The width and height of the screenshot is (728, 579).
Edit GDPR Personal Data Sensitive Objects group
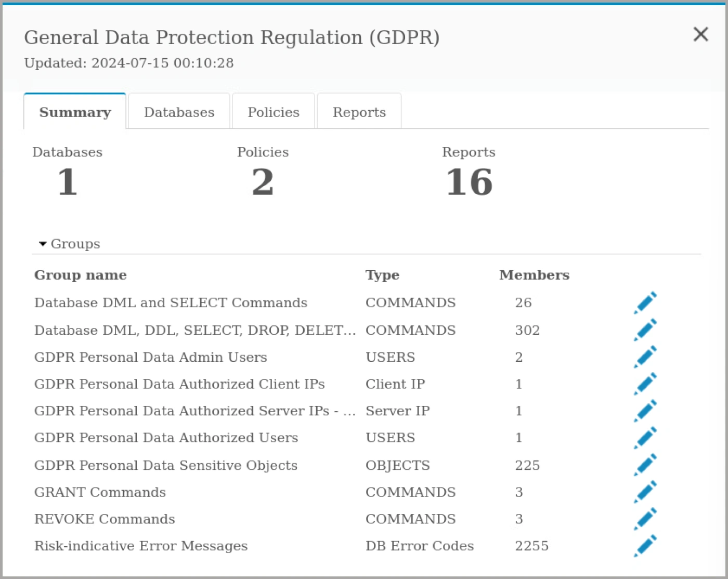(x=645, y=465)
